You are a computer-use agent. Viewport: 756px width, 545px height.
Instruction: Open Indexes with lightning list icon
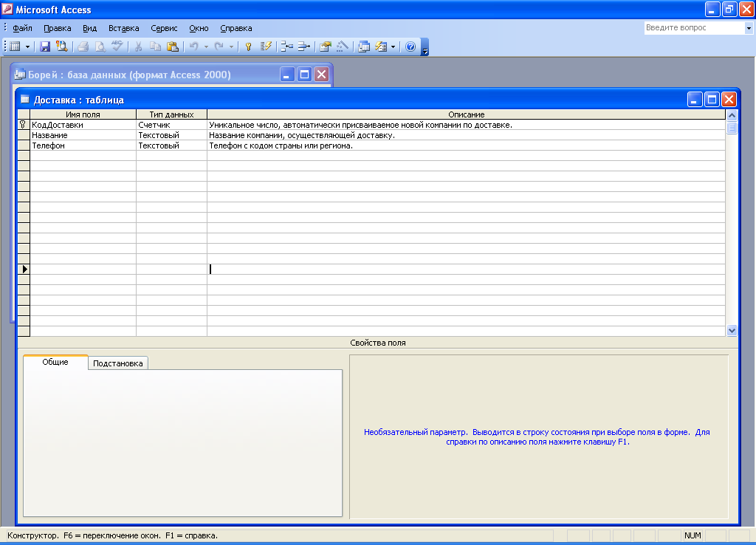point(266,47)
